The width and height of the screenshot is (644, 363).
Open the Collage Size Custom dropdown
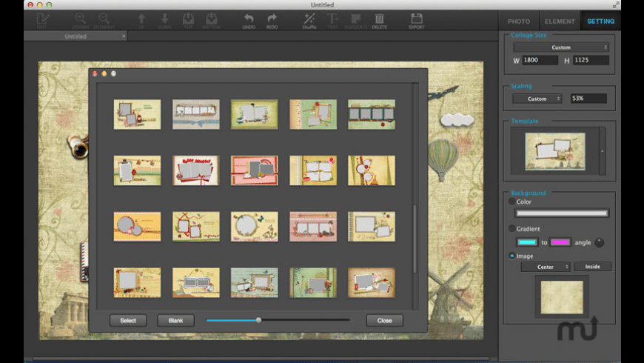click(x=561, y=47)
